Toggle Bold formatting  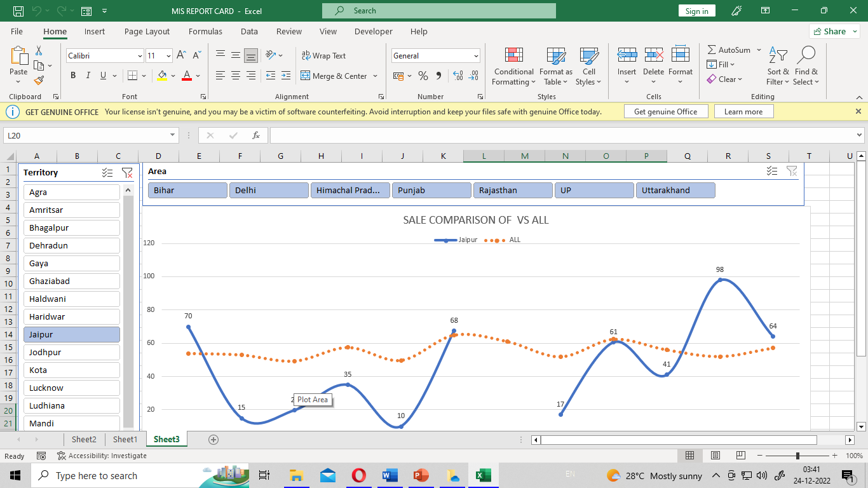click(73, 76)
